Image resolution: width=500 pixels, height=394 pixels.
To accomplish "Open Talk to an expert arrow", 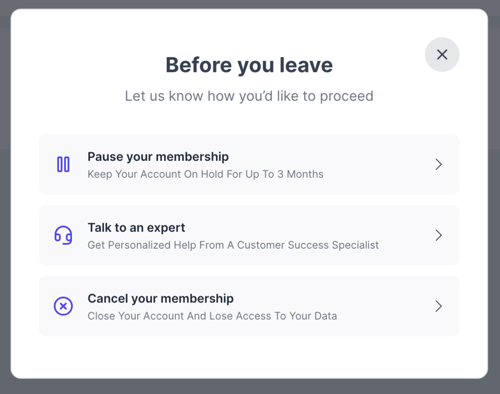I will pyautogui.click(x=439, y=235).
